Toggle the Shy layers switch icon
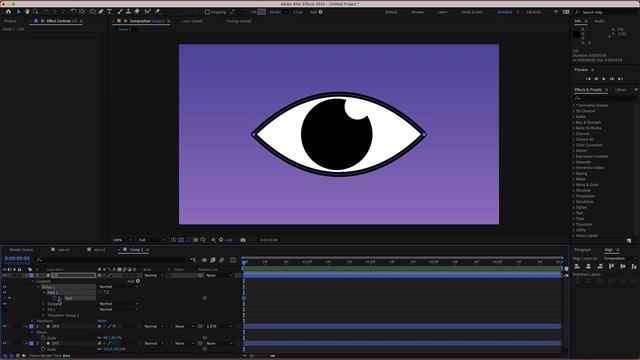The image size is (640, 360). [204, 260]
